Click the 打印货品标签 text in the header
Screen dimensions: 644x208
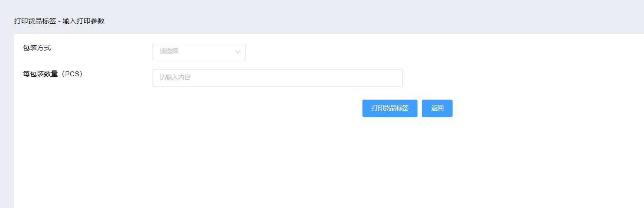coord(35,21)
